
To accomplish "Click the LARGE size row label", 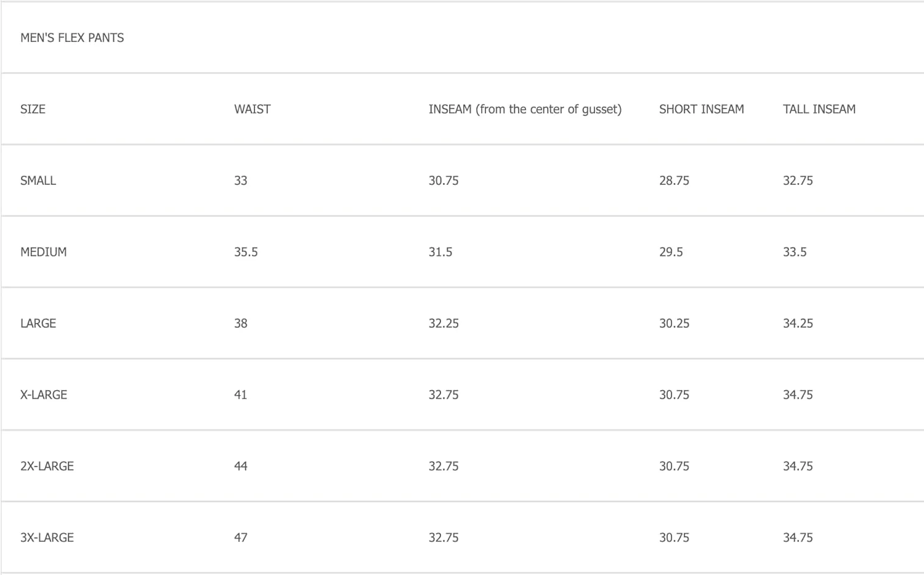I will tap(38, 324).
